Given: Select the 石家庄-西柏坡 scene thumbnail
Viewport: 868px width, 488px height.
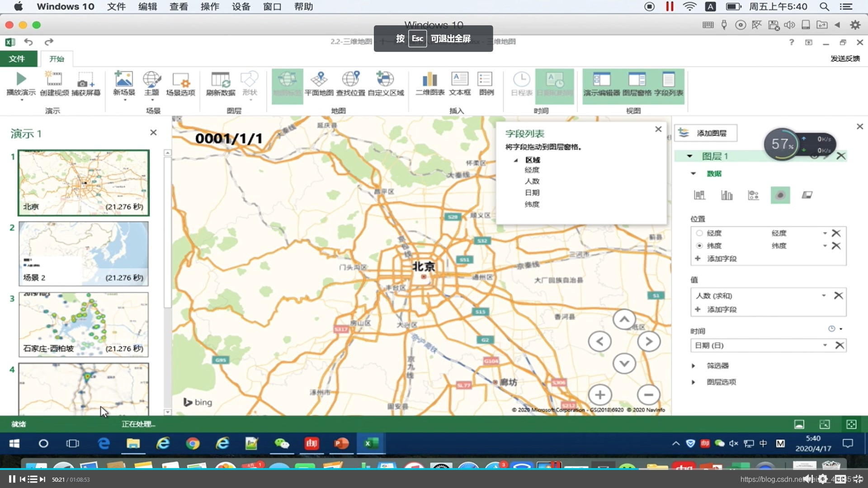Looking at the screenshot, I should point(83,324).
